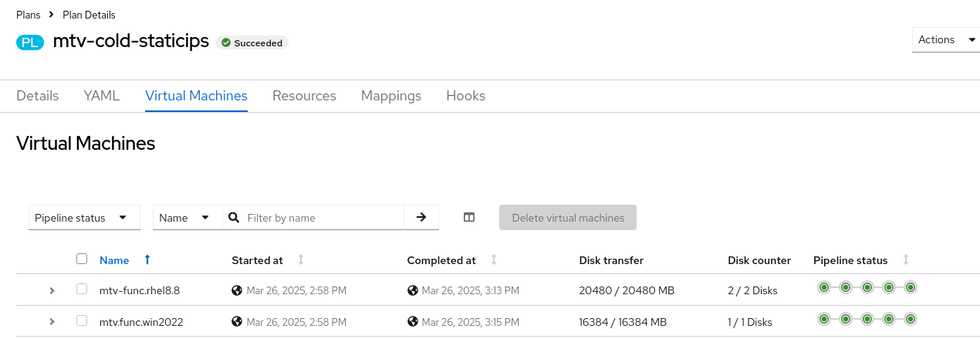Viewport: 980px width, 339px height.
Task: Select the mtv-func.rhel8.8 row checkbox
Action: [82, 290]
